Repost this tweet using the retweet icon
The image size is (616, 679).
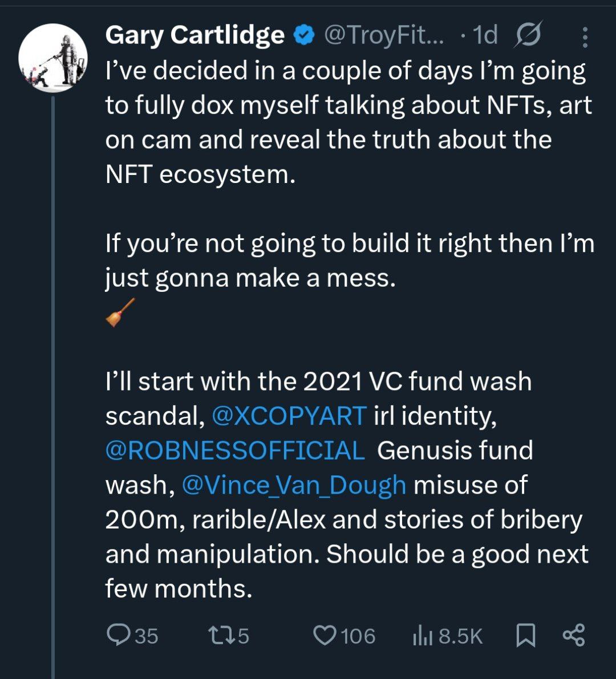(x=218, y=635)
